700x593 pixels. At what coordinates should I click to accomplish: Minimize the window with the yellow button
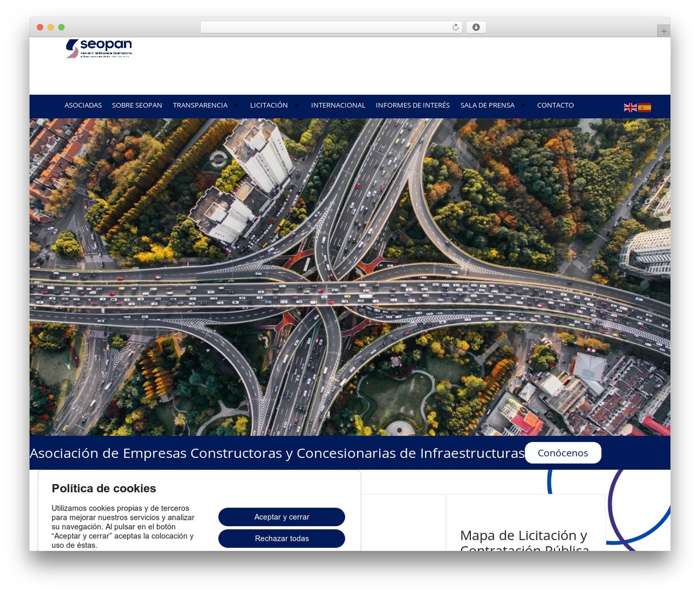(x=51, y=27)
